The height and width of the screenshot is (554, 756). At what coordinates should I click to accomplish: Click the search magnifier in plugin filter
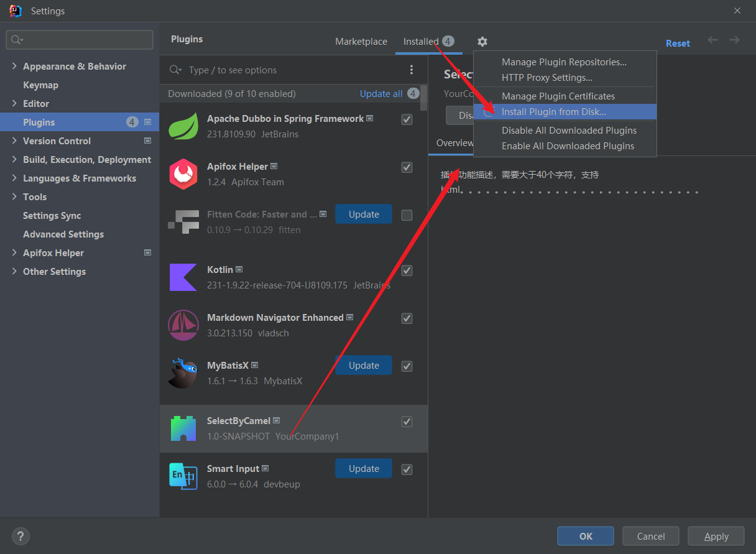[175, 70]
